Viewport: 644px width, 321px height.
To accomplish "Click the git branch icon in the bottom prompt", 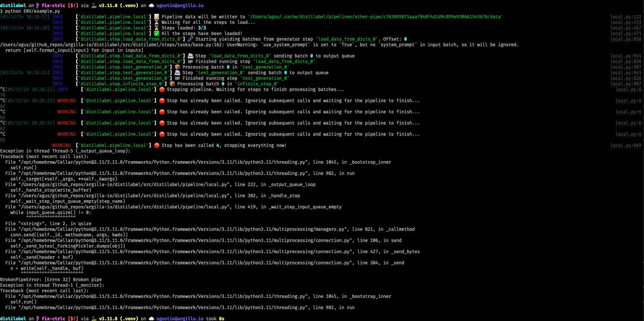I will (x=38, y=318).
